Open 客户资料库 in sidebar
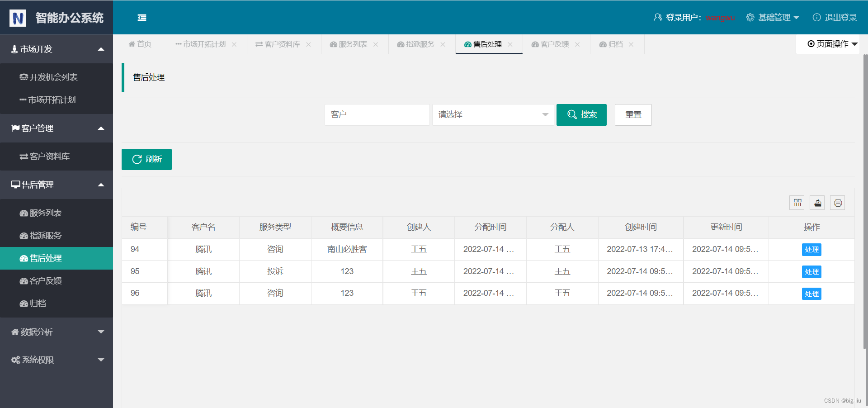 pyautogui.click(x=57, y=157)
